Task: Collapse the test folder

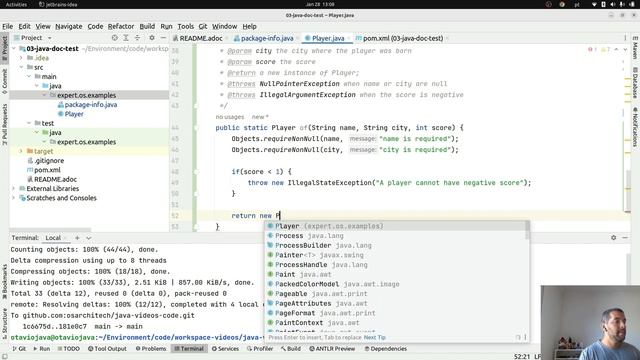Action: click(29, 123)
